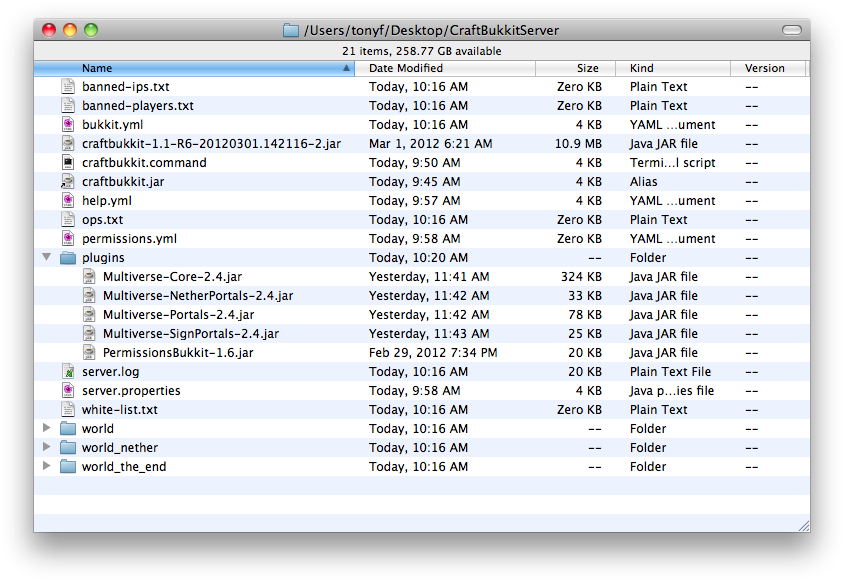
Task: Click the '21 items, 258.77 GB available' status text
Action: click(x=422, y=51)
